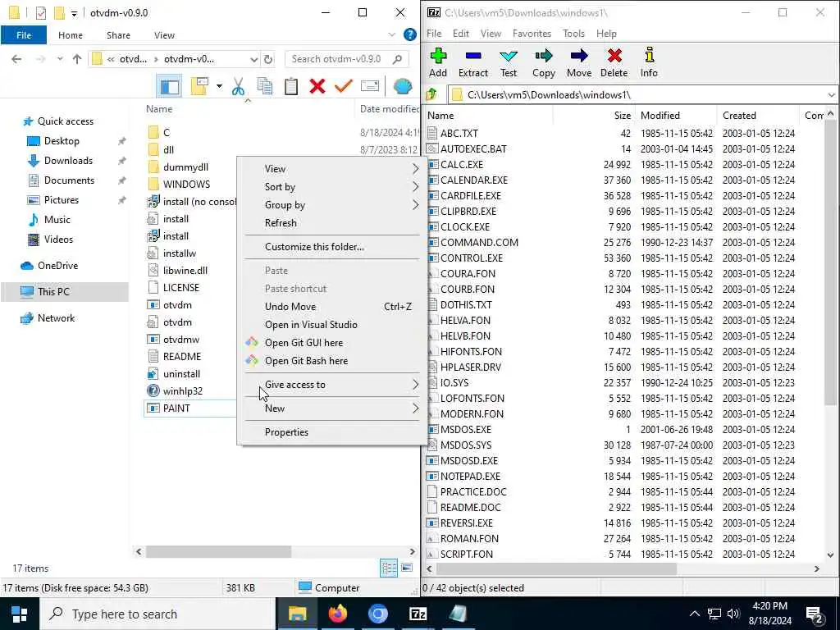Click the Copy icon in 7-Zip toolbar
The width and height of the screenshot is (840, 630).
tap(544, 62)
